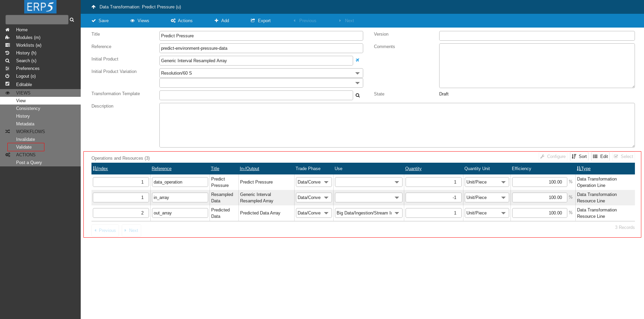Image resolution: width=644 pixels, height=319 pixels.
Task: Click the Title input field
Action: (261, 36)
